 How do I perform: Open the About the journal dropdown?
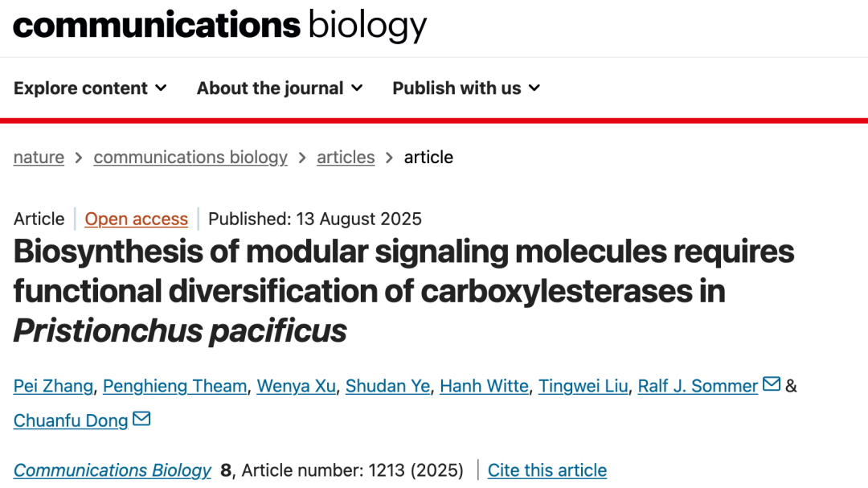pos(280,88)
